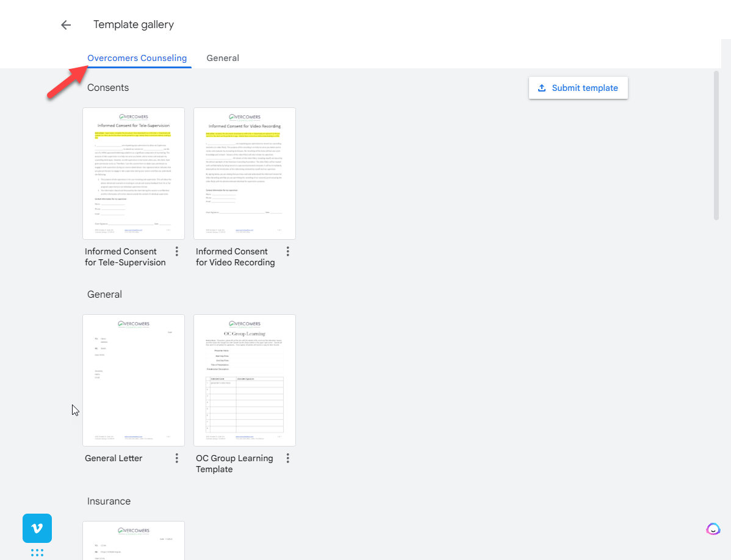The image size is (731, 560).
Task: Click the 'OC Group Learning Template' title text
Action: coord(234,464)
